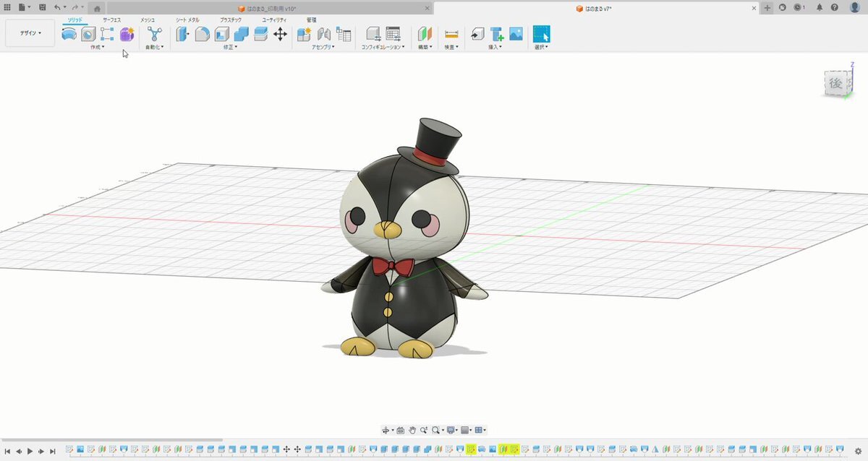Click the Configure model icon
Screen dimensions: 868x461
[374, 34]
